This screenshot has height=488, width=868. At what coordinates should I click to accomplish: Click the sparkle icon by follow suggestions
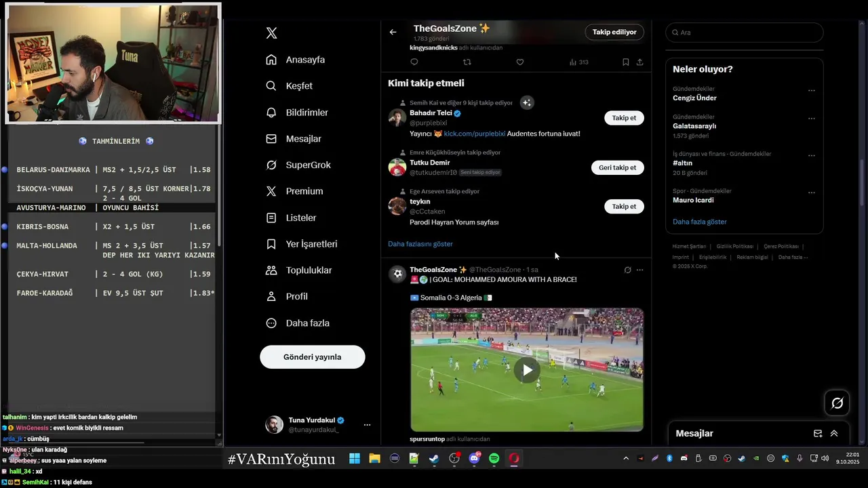[527, 102]
